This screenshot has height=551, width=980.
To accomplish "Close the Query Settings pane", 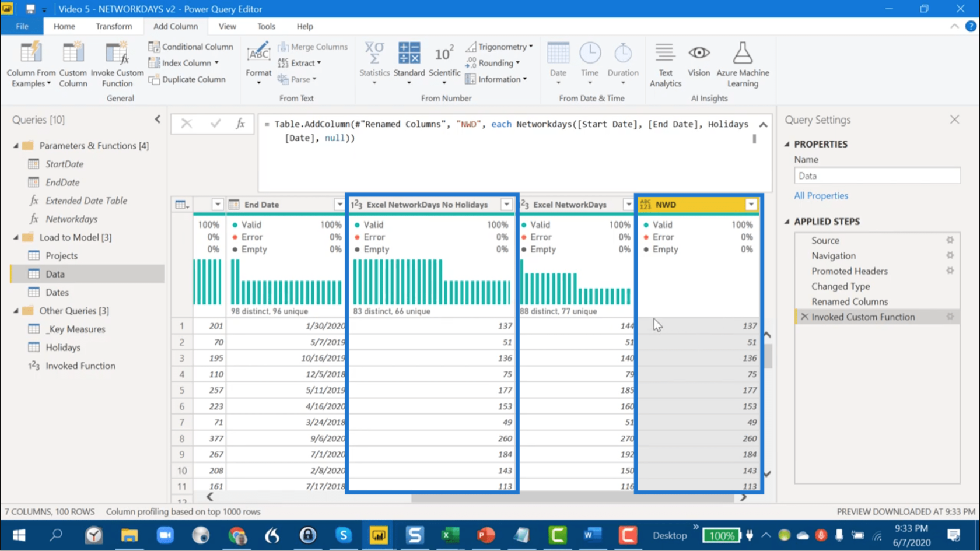I will pos(954,120).
